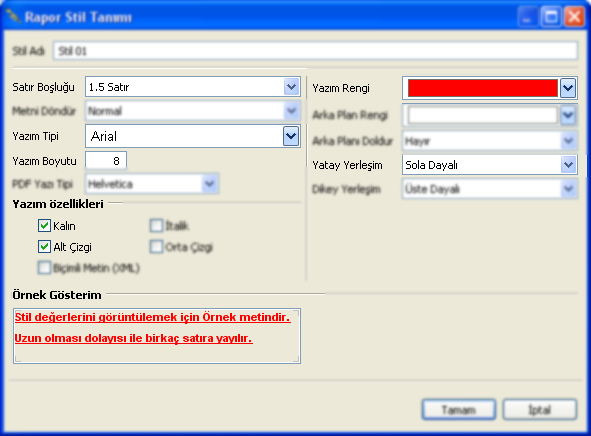This screenshot has width=591, height=436.
Task: Open the Satır Boşluğu dropdown arrow
Action: (x=291, y=87)
